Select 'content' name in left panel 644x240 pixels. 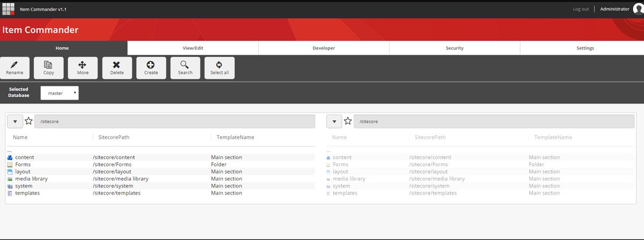coord(25,157)
